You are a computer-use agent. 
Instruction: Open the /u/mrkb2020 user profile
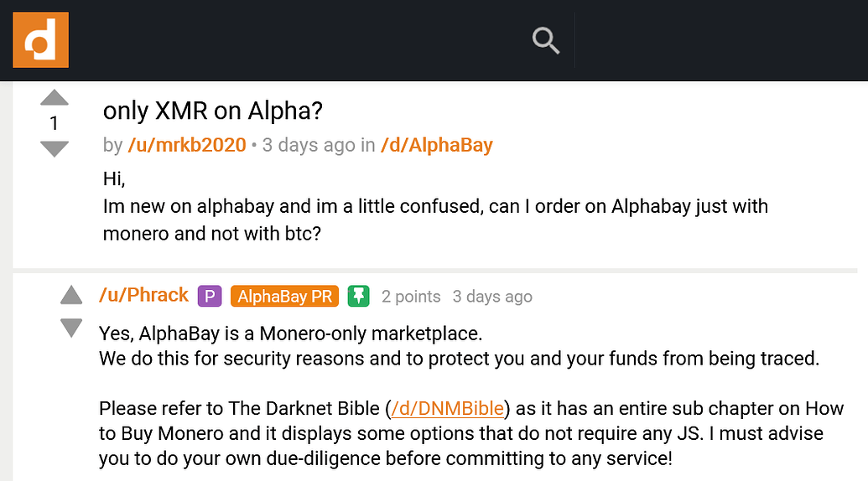pos(186,145)
